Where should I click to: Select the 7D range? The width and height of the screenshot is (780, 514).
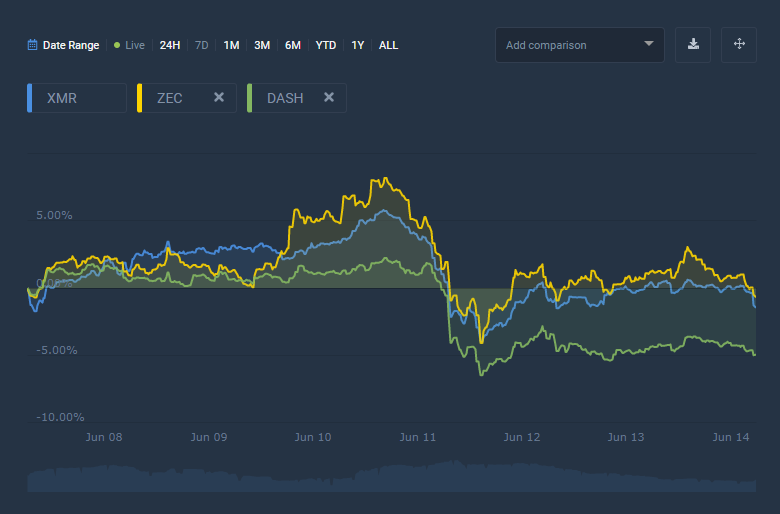click(201, 45)
